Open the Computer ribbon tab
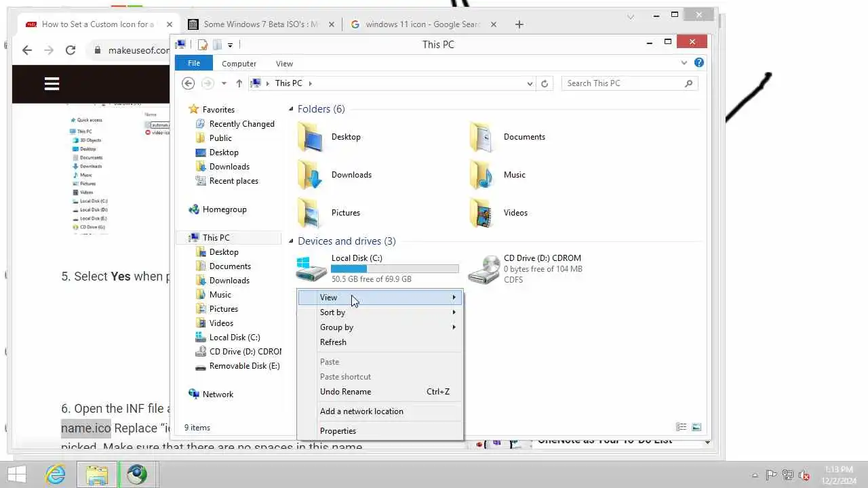Viewport: 868px width, 488px height. click(239, 64)
